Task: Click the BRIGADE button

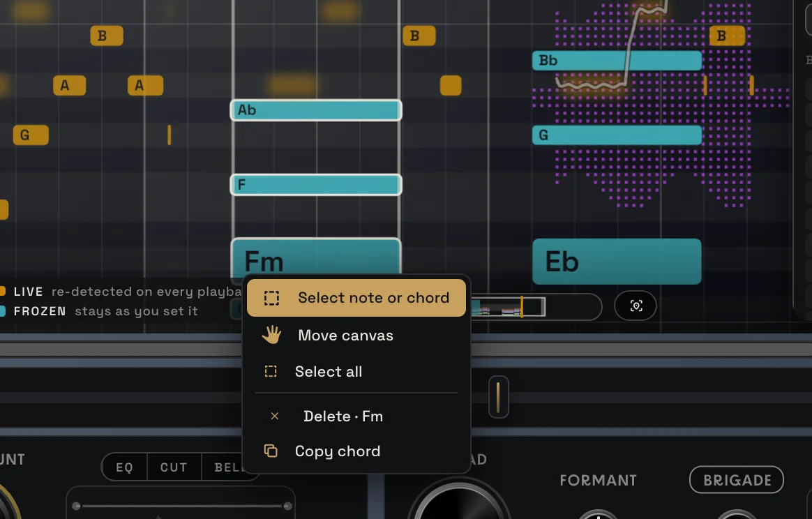Action: (x=737, y=480)
